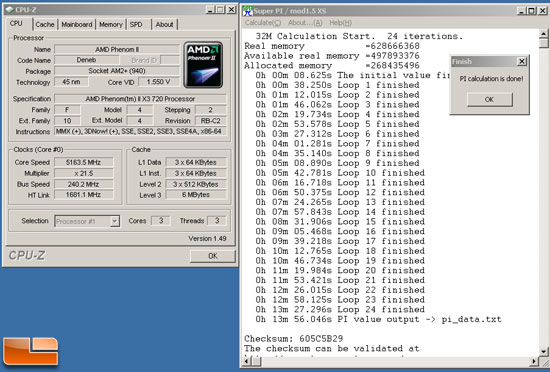Click the Level 2 value 3 x 512 KBytes

coord(196,184)
